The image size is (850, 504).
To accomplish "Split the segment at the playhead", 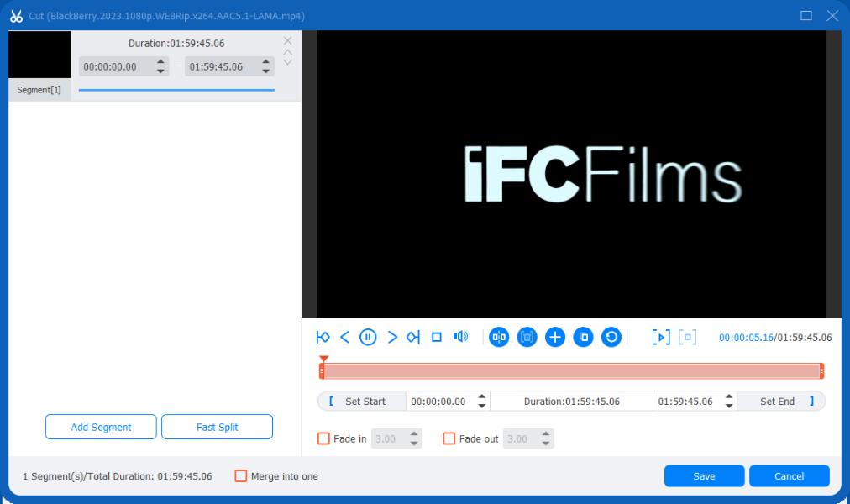I will (x=499, y=337).
